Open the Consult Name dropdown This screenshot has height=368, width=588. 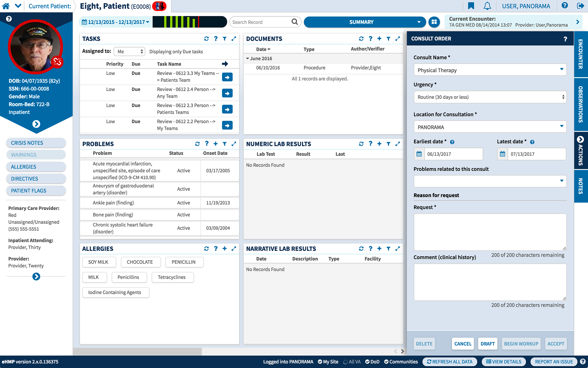click(x=490, y=70)
